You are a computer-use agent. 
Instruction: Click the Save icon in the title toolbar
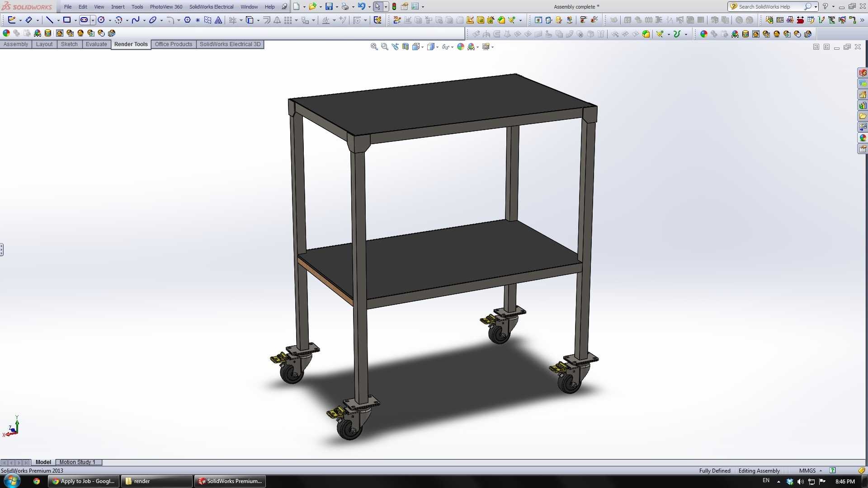point(329,7)
